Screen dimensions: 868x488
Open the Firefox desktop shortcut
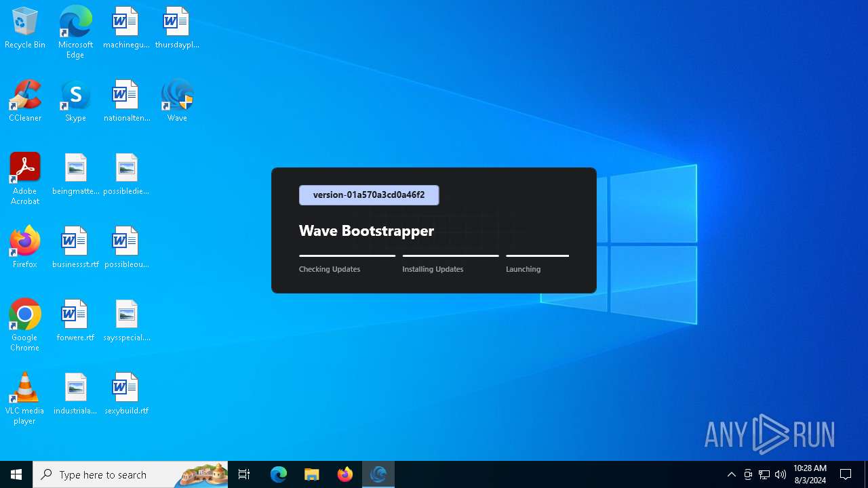[25, 247]
